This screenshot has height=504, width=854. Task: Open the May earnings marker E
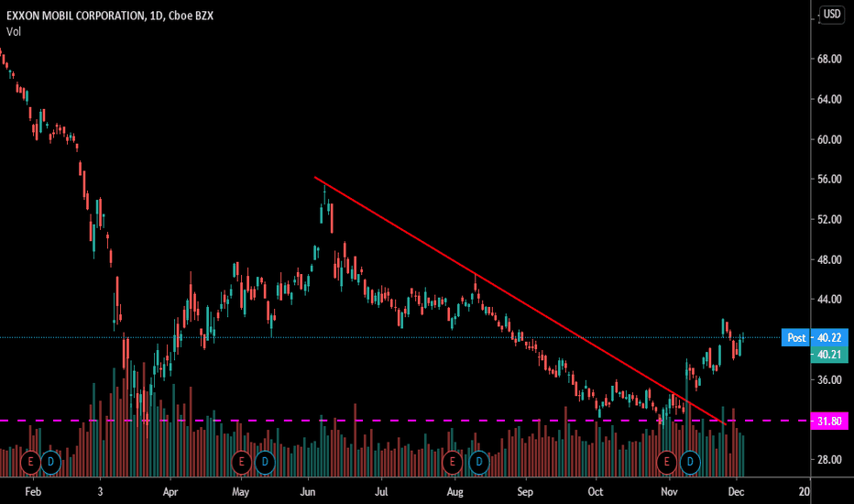pyautogui.click(x=241, y=463)
